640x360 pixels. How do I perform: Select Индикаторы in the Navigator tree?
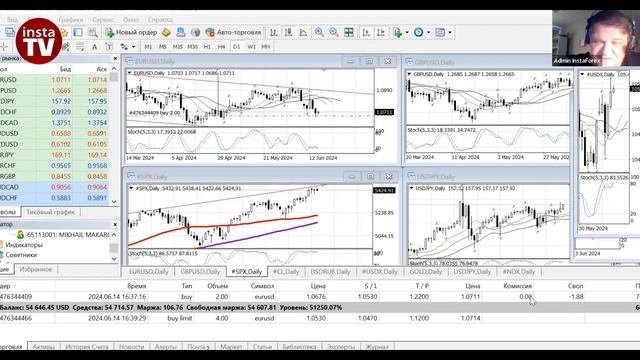[x=24, y=245]
